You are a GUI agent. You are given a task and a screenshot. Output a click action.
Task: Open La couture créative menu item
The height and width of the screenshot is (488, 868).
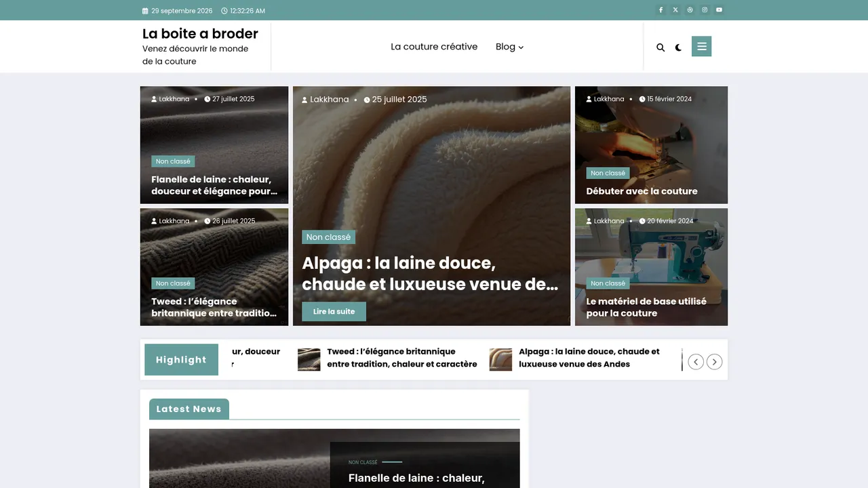434,47
